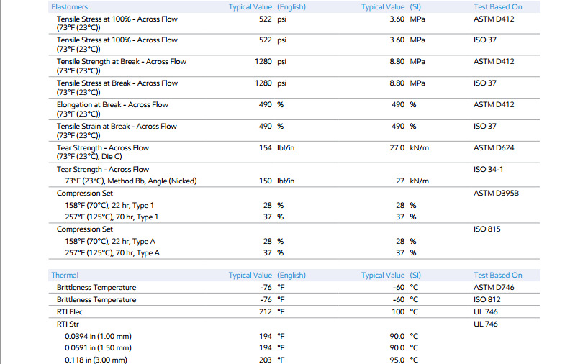Click the Thermal section header
The image size is (588, 364).
(x=65, y=275)
